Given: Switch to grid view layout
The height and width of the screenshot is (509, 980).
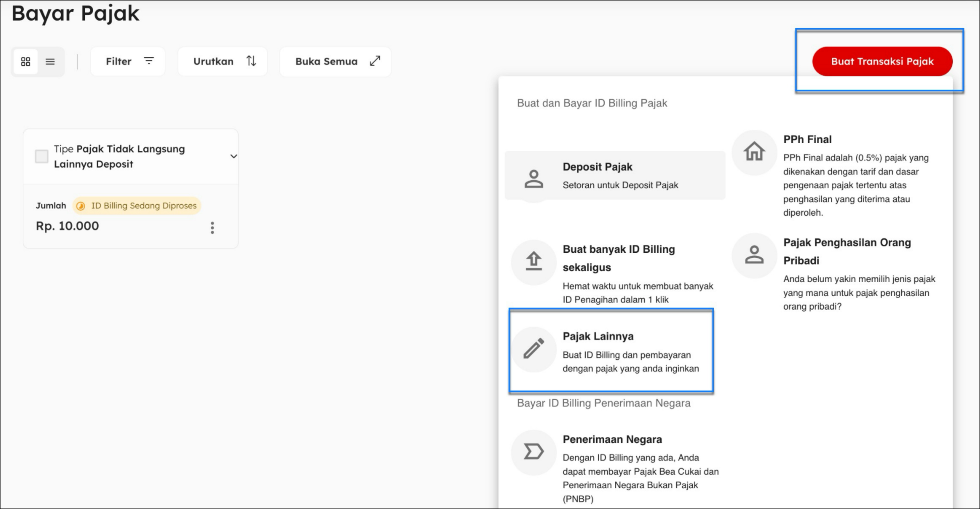Looking at the screenshot, I should point(26,62).
